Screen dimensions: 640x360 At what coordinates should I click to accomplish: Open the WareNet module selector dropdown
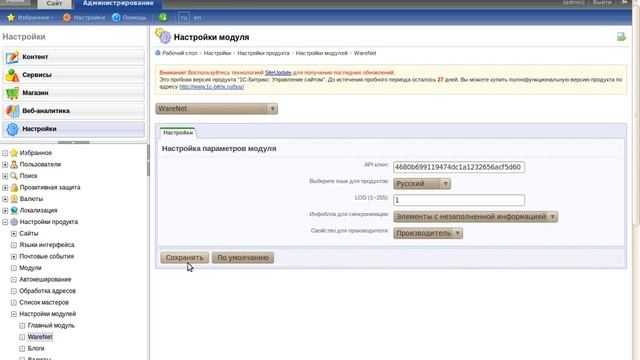[x=216, y=109]
